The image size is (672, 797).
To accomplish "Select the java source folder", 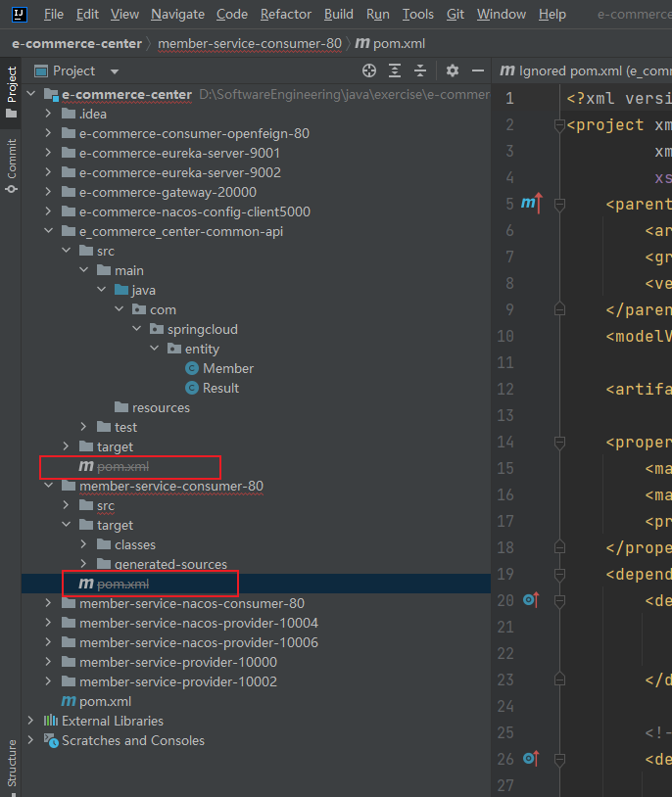I will point(135,290).
